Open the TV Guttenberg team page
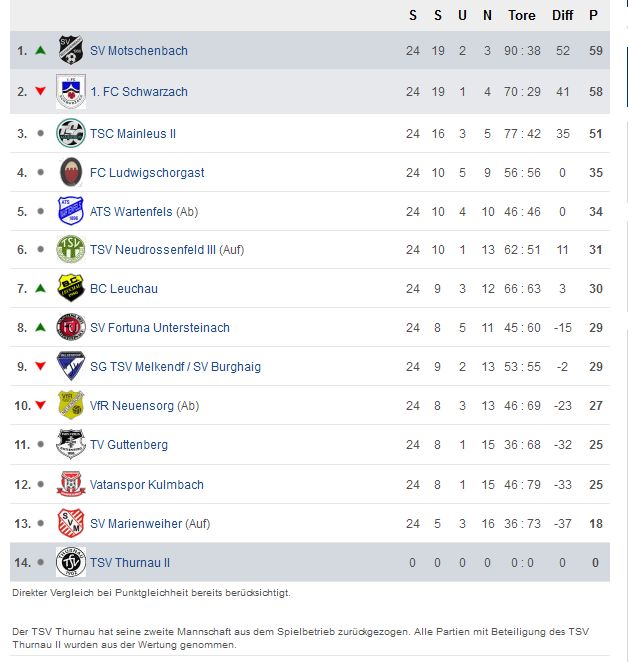This screenshot has width=628, height=662. coord(129,445)
